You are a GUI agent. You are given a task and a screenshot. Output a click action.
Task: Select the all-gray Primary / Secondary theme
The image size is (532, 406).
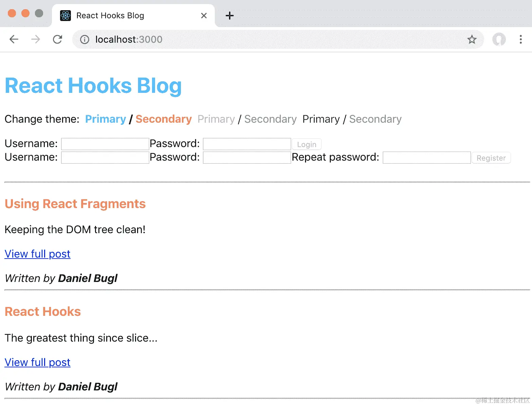247,119
